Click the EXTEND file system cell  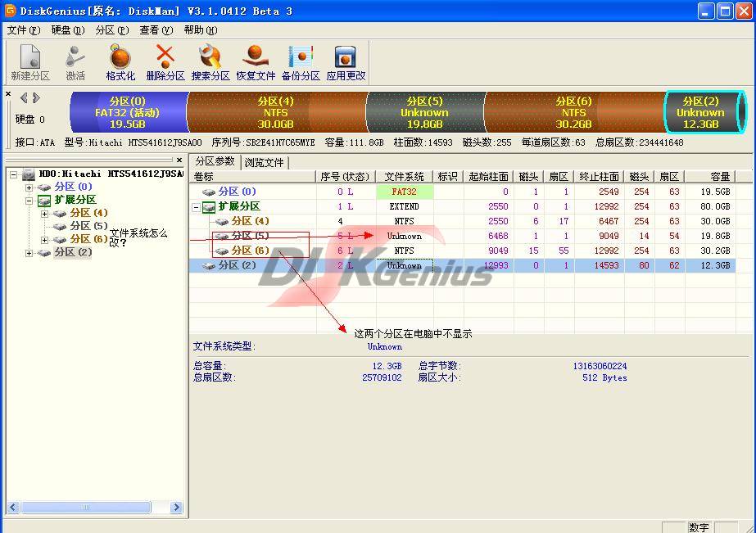point(405,207)
